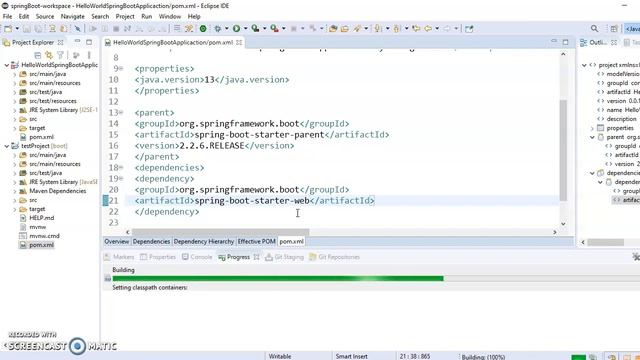
Task: Open the File menu
Action: (x=7, y=16)
